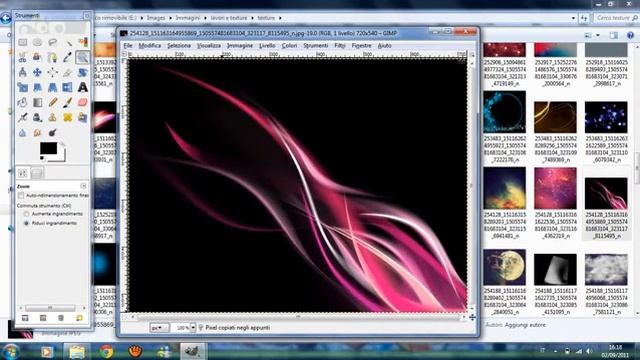The height and width of the screenshot is (360, 640).
Task: Select the Select by Color tool
Action: pos(82,42)
